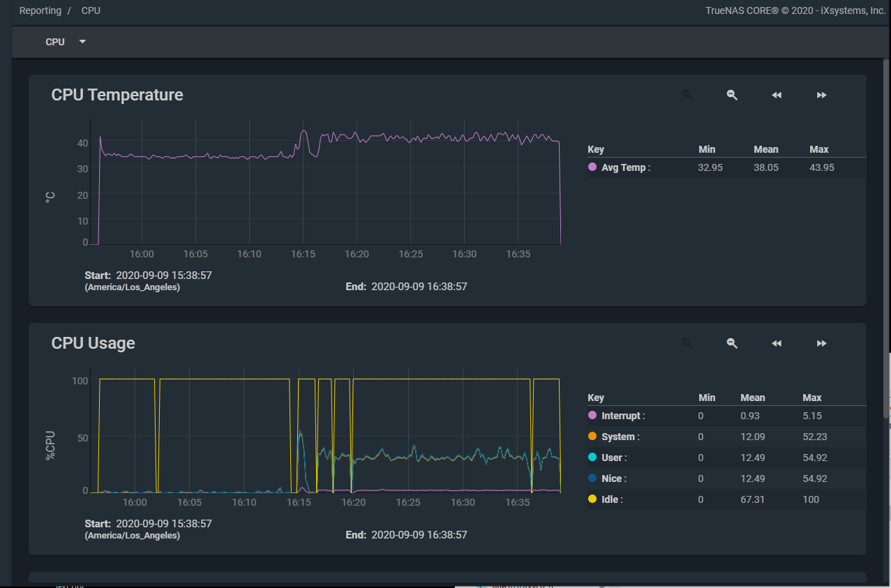Click the CPU Usage chart title
The image size is (891, 588).
[x=93, y=343]
